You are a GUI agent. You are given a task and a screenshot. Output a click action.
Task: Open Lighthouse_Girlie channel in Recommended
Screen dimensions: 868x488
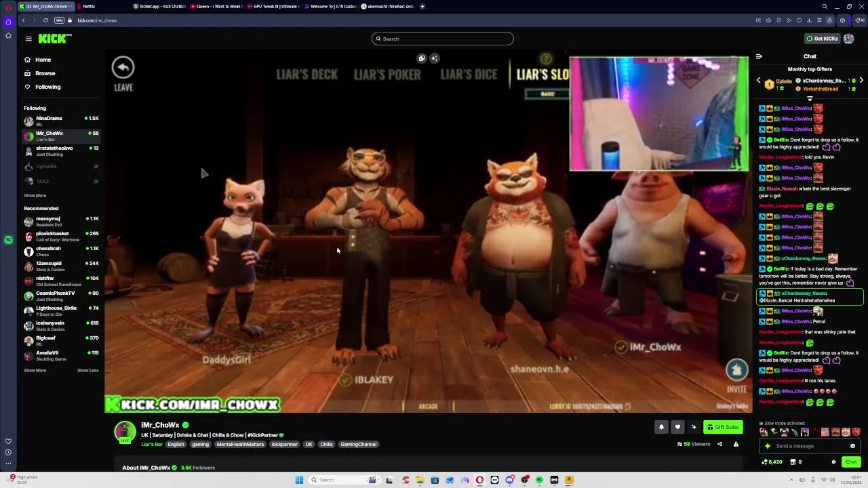click(61, 310)
